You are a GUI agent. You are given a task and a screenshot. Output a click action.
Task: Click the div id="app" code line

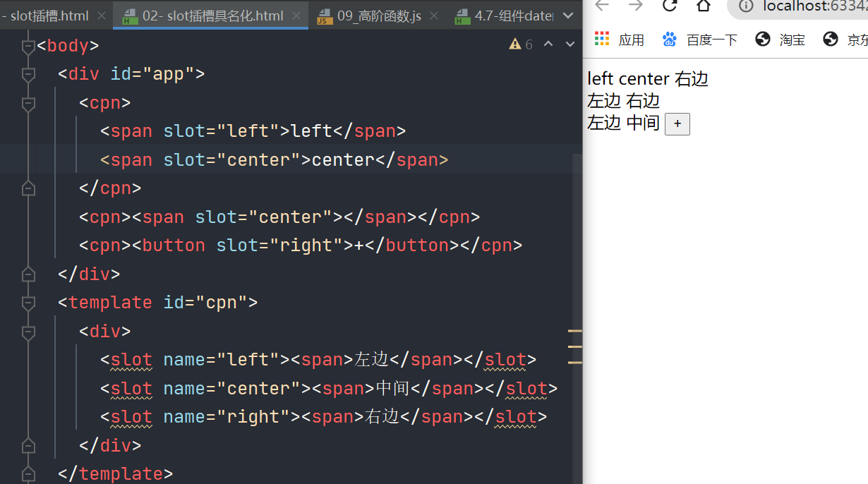point(131,74)
